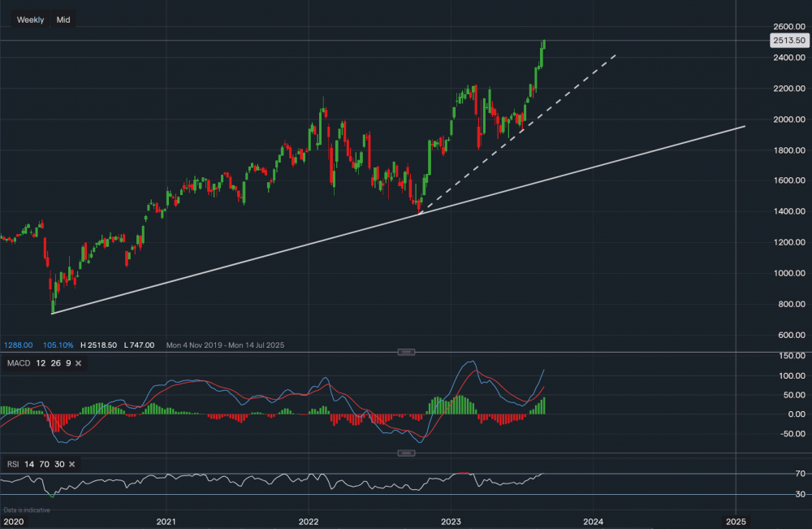Open MACD indicator settings via its label

tap(17, 363)
